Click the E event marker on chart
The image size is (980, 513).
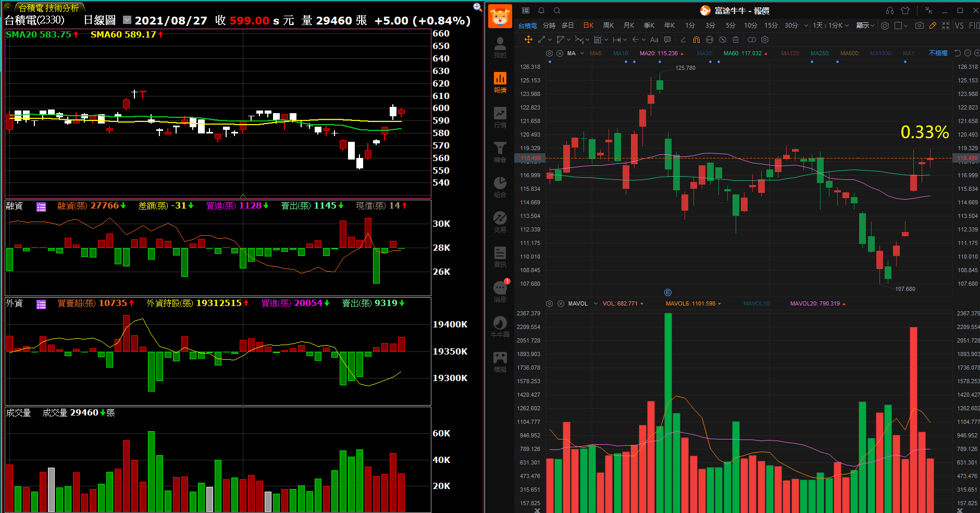[x=668, y=292]
